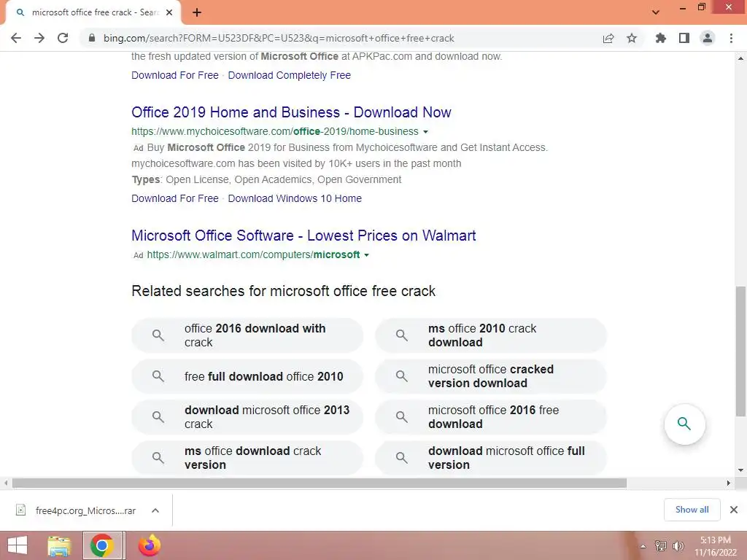Click horizontal scrollbar left arrow
The height and width of the screenshot is (560, 747).
6,483
